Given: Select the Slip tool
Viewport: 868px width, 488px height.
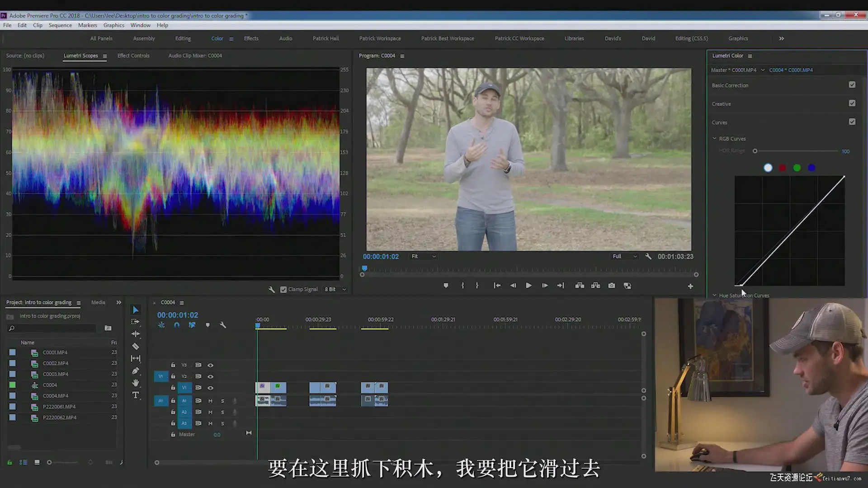Looking at the screenshot, I should tap(136, 358).
